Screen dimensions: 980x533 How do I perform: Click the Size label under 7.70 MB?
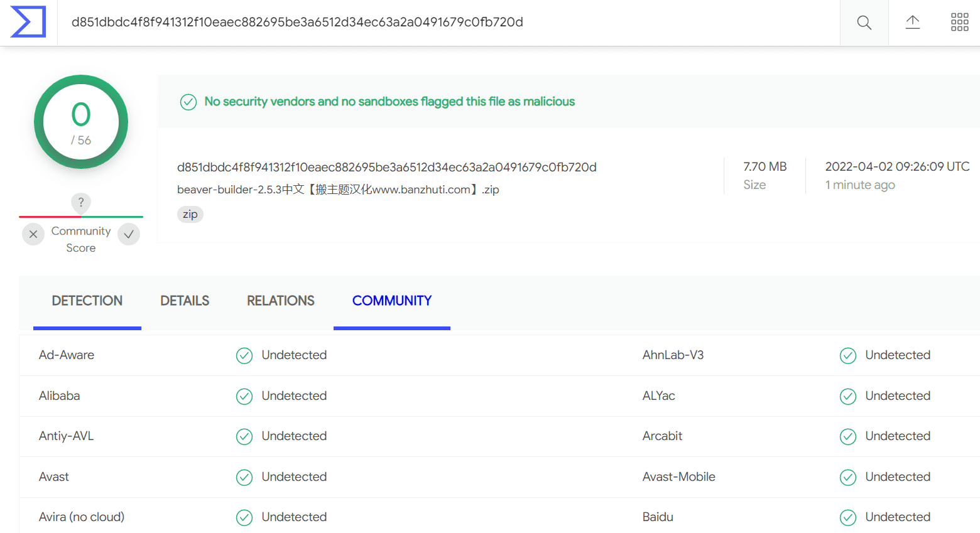click(754, 185)
